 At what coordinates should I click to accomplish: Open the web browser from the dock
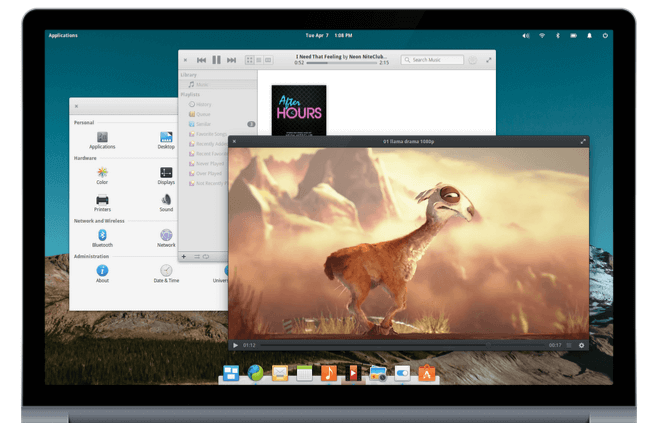tap(256, 373)
